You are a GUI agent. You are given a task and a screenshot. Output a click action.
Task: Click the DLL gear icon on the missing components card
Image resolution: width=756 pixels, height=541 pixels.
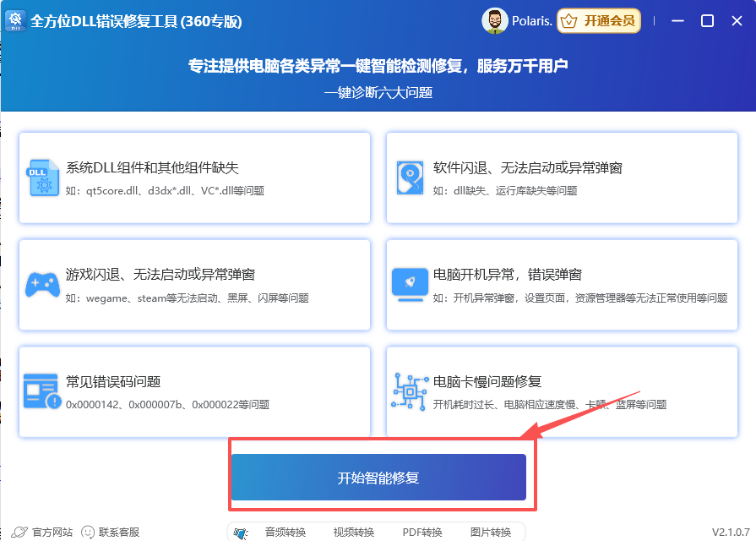point(41,178)
